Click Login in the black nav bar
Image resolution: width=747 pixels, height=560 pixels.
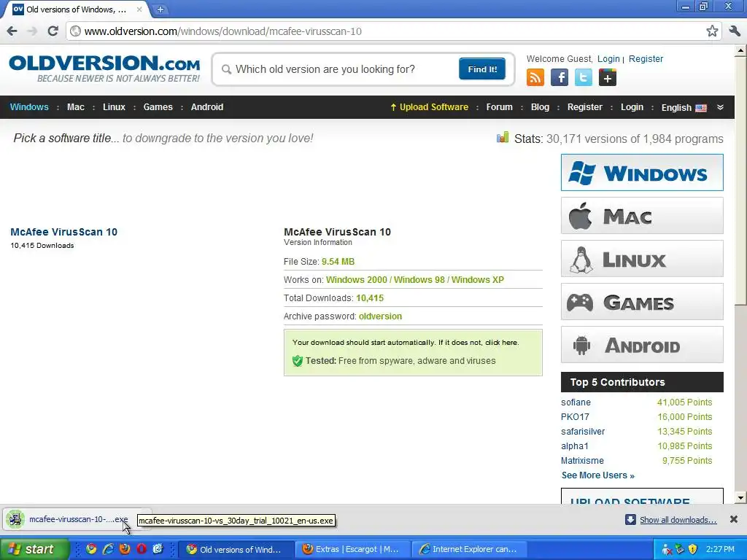(x=632, y=107)
